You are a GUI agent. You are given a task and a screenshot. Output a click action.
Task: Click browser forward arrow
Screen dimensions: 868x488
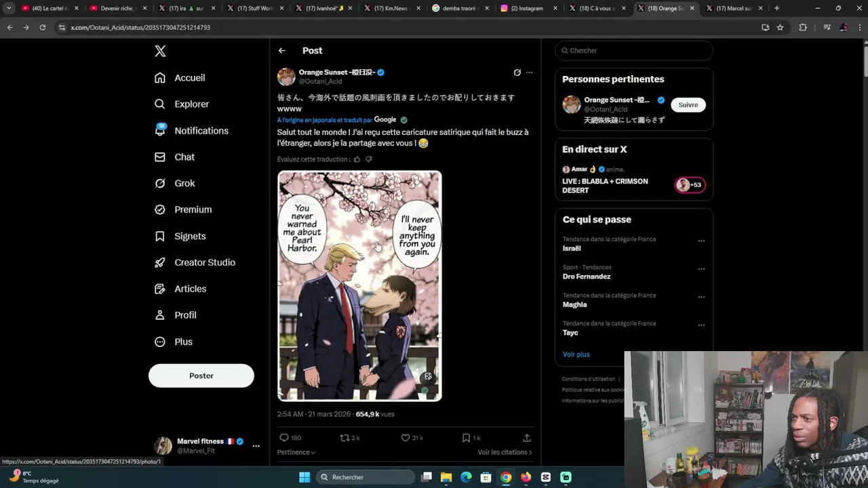[x=26, y=28]
